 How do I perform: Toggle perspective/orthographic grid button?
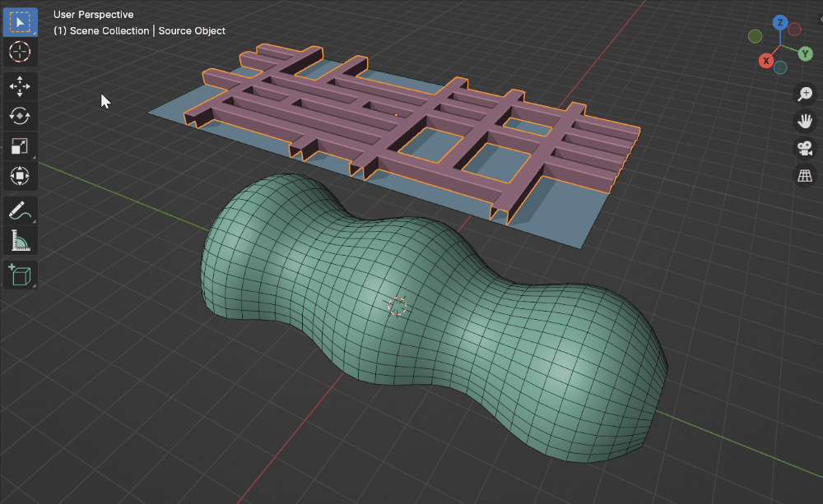pyautogui.click(x=805, y=176)
